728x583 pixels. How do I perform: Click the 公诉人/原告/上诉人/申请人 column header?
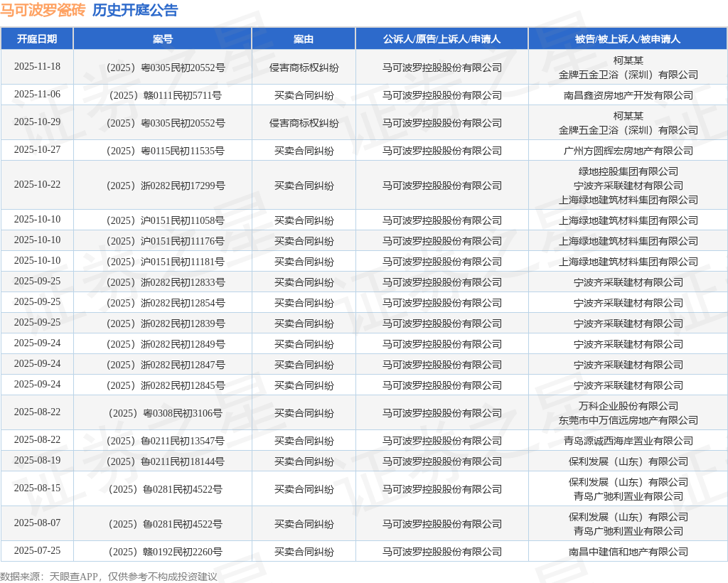click(441, 39)
